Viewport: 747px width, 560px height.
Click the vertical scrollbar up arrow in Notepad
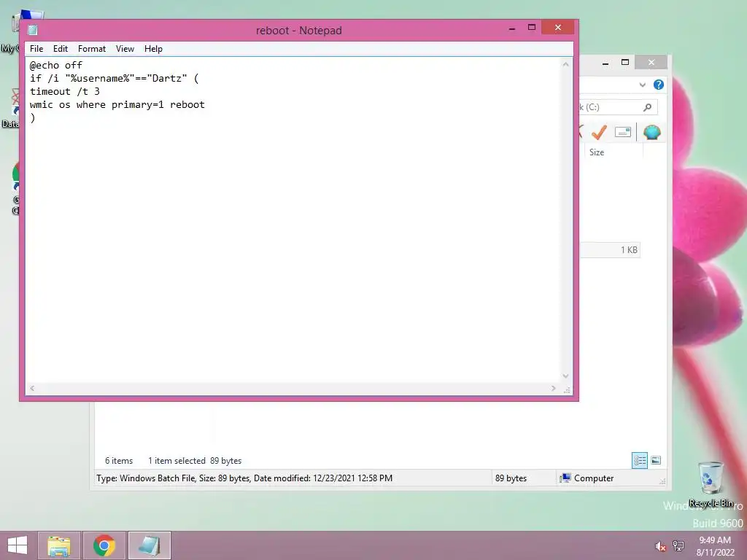click(565, 64)
